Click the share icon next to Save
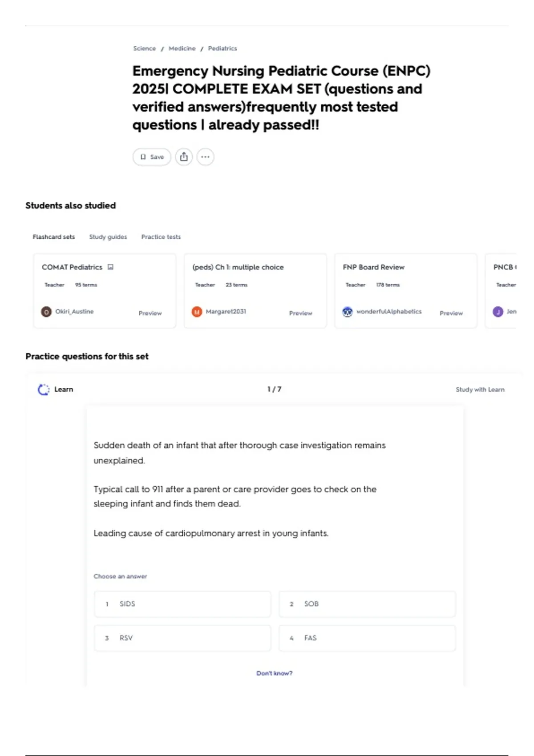534x756 pixels. 184,157
